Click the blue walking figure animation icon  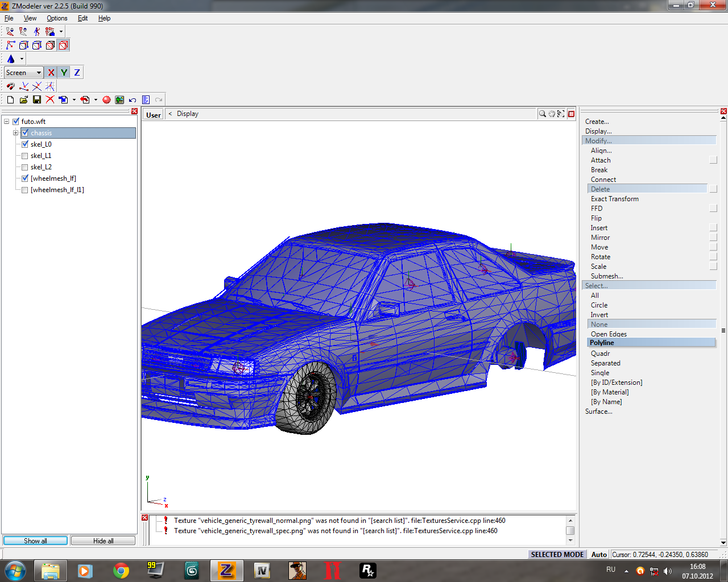(x=37, y=31)
